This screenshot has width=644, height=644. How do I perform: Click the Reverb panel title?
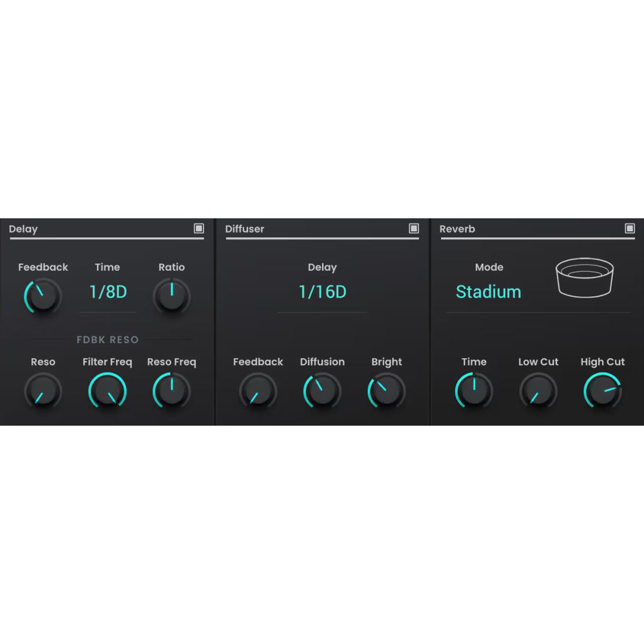[457, 229]
